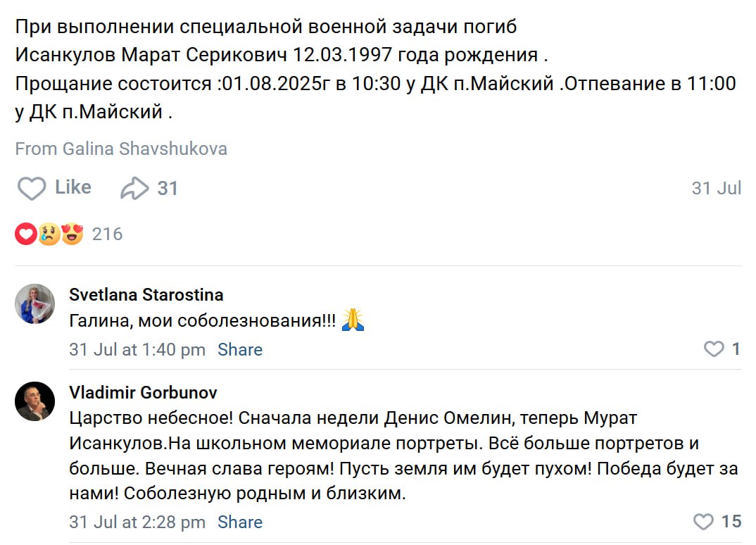756x545 pixels.
Task: Click the '31 Jul at 1:40 pm' timestamp
Action: pos(137,350)
